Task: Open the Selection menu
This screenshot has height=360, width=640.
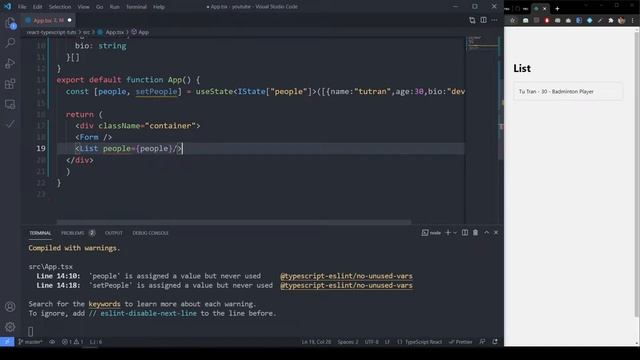Action: [x=60, y=7]
